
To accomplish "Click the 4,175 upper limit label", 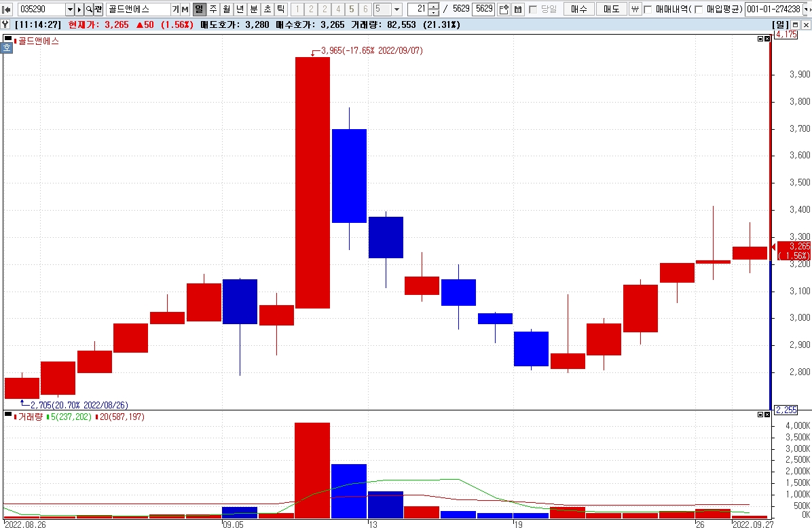I will [x=786, y=34].
